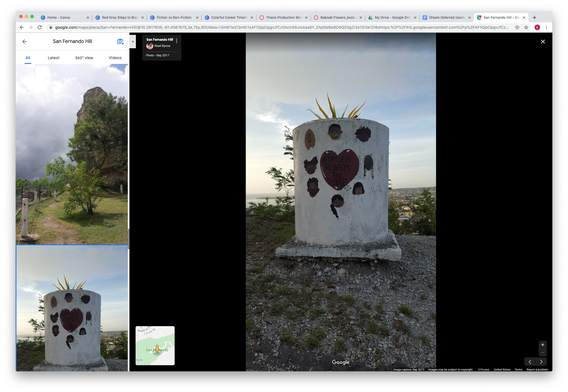Open Chrome's three-dot menu
Image resolution: width=568 pixels, height=392 pixels.
click(x=546, y=27)
